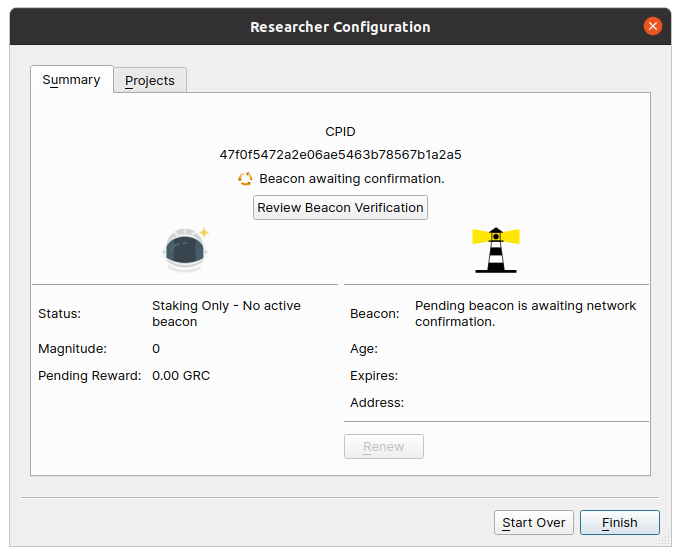
Task: Select the Summary tab
Action: (72, 79)
